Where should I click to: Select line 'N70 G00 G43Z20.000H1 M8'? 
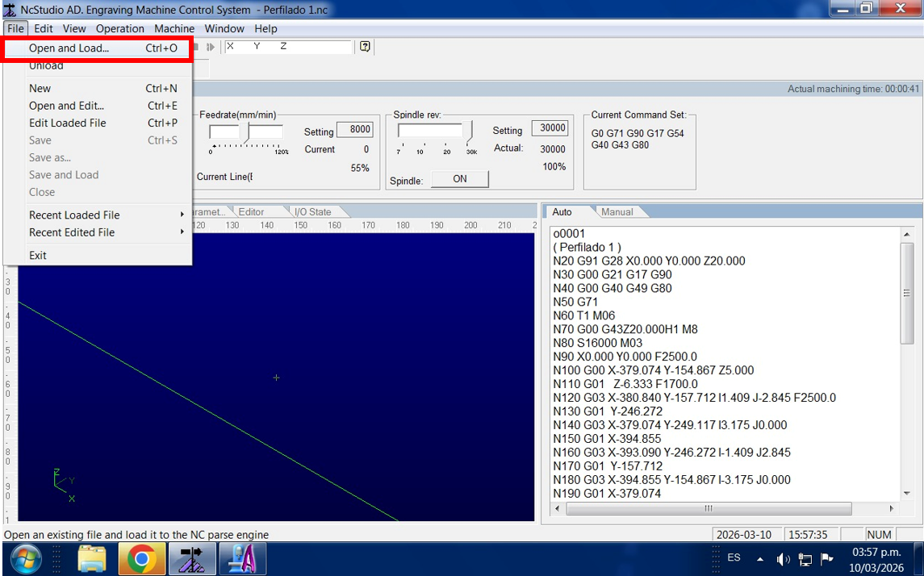[625, 329]
